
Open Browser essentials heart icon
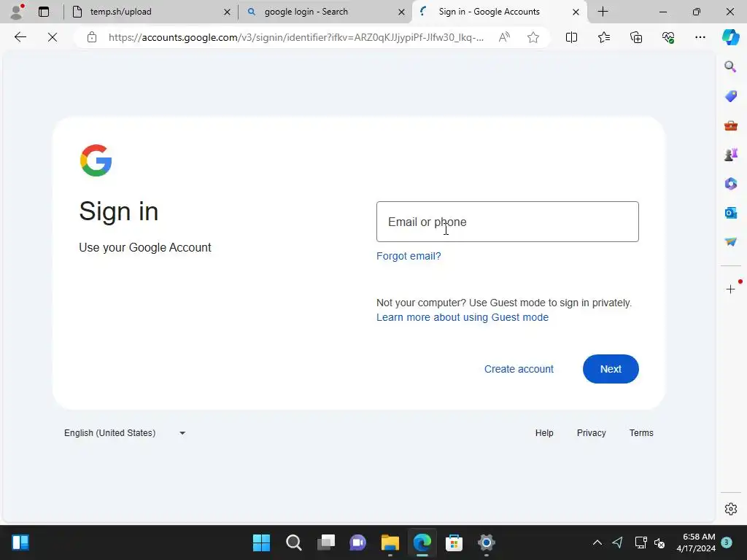click(x=668, y=37)
